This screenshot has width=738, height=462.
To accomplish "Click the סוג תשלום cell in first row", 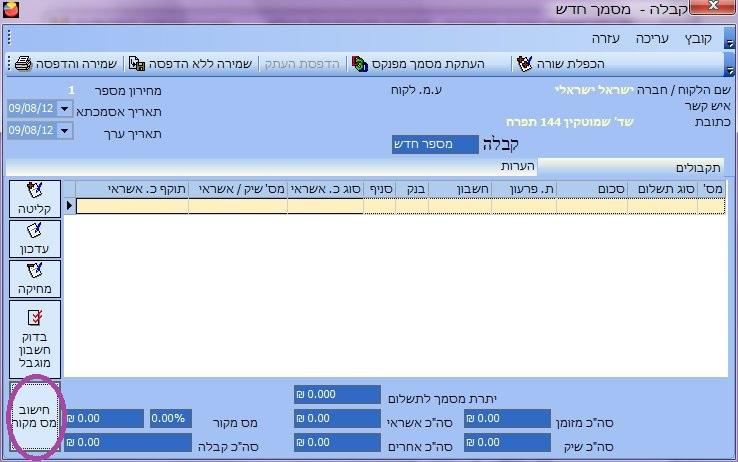I will pos(662,206).
